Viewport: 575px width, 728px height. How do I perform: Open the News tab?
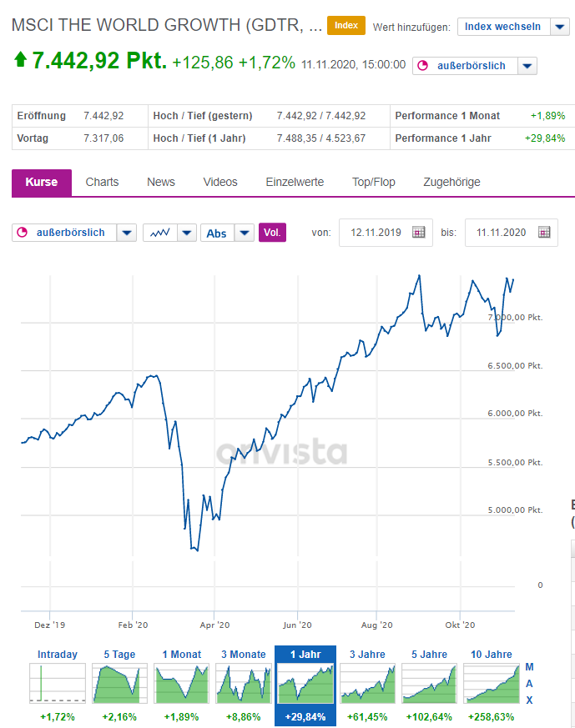click(161, 182)
